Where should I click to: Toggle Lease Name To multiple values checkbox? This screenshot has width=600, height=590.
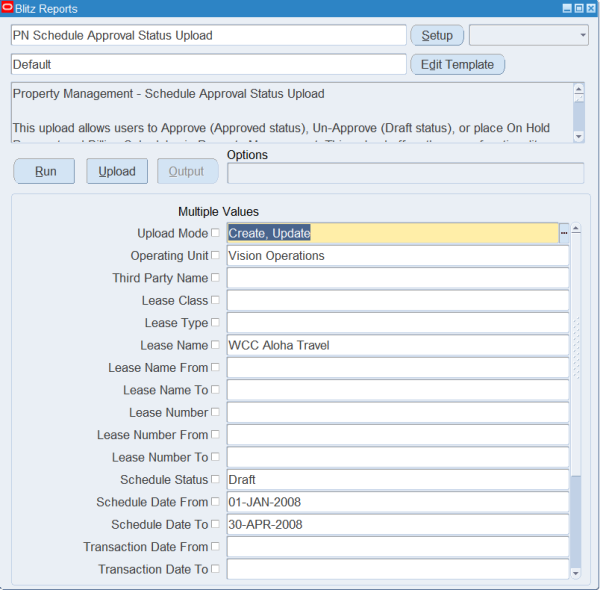pos(215,390)
